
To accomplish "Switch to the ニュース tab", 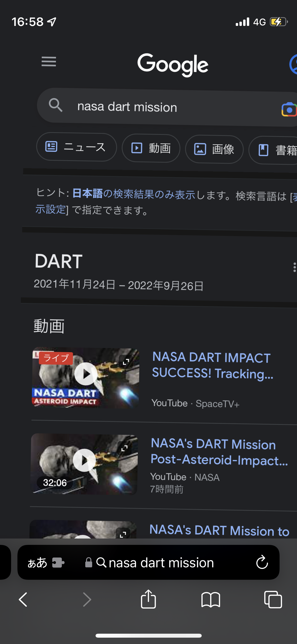I will pyautogui.click(x=77, y=147).
